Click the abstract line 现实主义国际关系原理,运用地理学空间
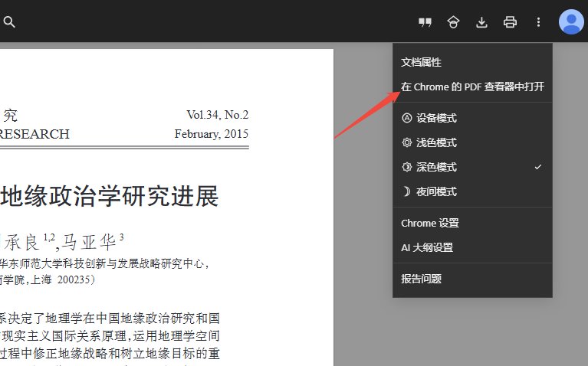Viewport: 588px width, 366px height. (x=110, y=336)
